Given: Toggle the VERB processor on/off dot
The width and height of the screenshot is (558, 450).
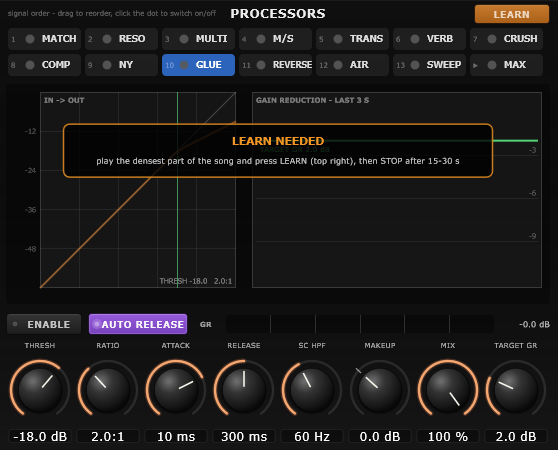Looking at the screenshot, I should (415, 39).
